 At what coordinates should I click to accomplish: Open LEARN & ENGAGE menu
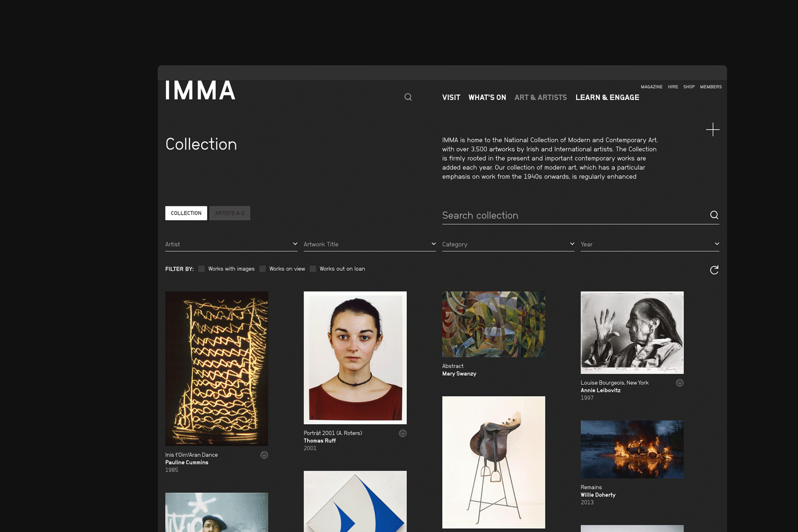pos(607,98)
